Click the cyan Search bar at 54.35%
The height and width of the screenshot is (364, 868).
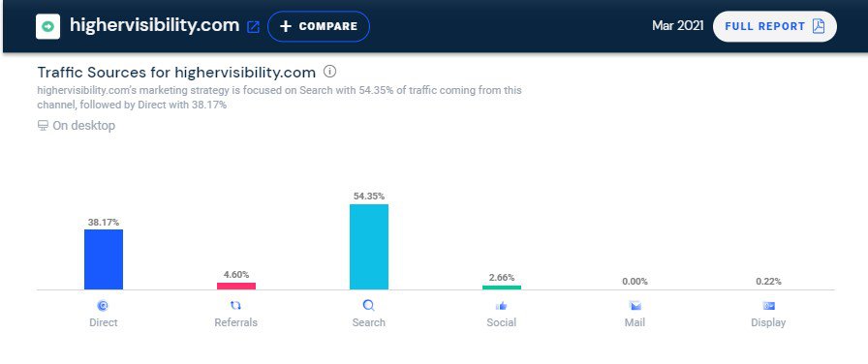(x=369, y=247)
